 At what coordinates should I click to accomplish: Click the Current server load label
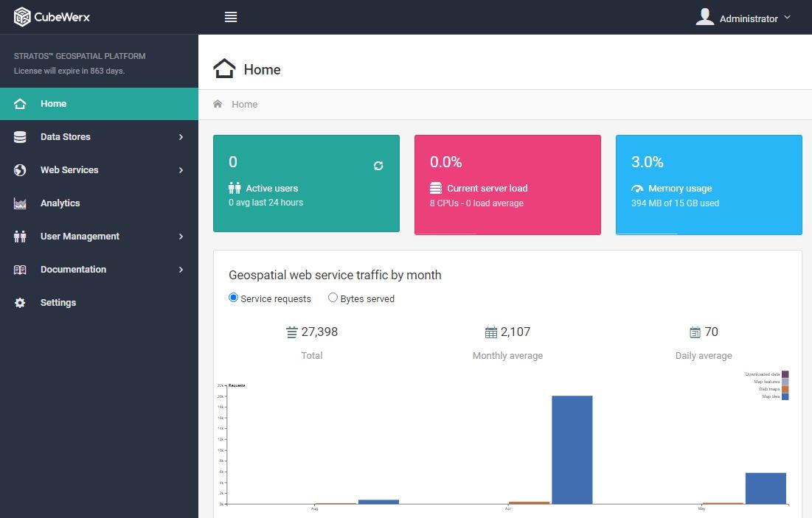(x=487, y=189)
